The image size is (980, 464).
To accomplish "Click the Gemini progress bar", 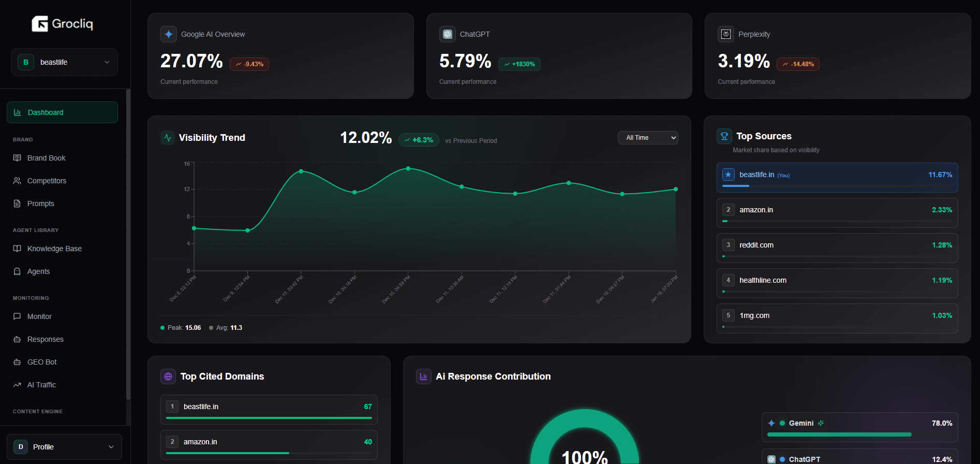I will pos(839,434).
